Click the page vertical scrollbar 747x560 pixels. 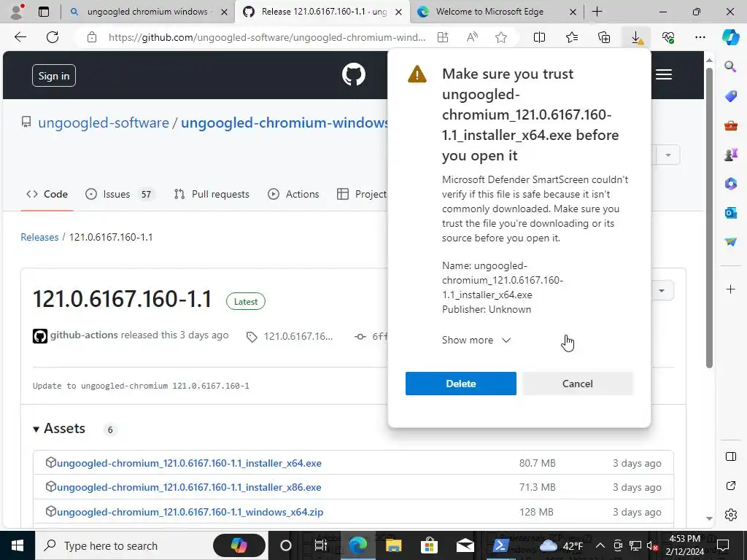click(709, 217)
